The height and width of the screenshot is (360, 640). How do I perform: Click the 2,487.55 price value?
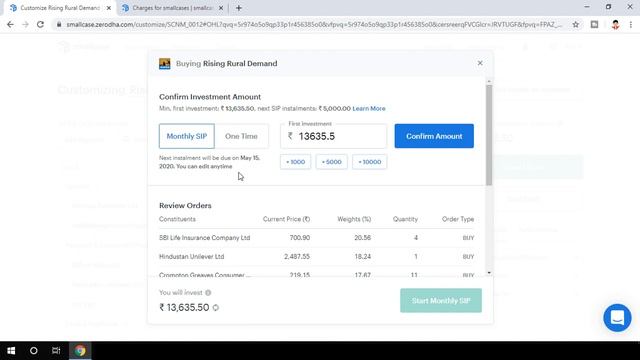coord(297,256)
